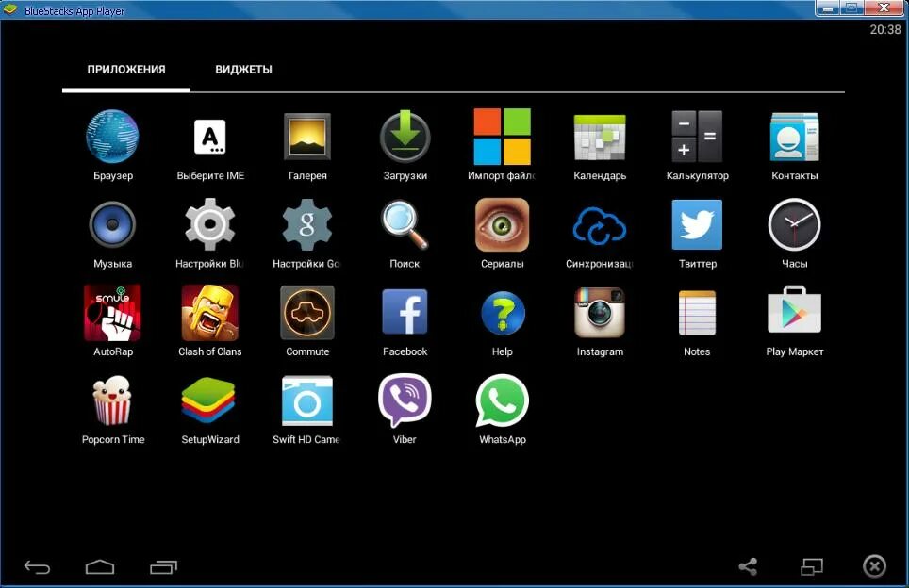Launch AutoRap by Smule
Image resolution: width=909 pixels, height=588 pixels.
112,313
